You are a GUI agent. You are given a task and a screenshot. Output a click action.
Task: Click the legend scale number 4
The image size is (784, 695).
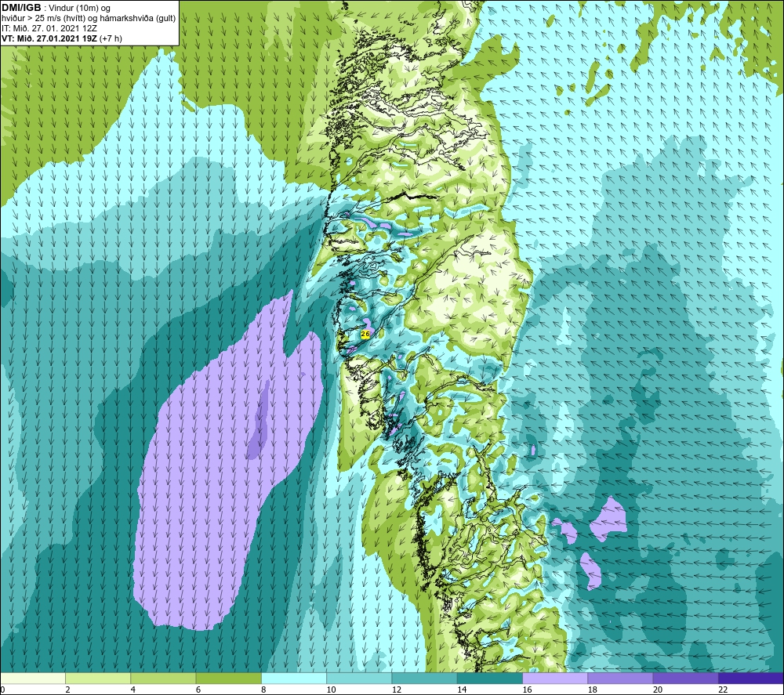coord(133,690)
